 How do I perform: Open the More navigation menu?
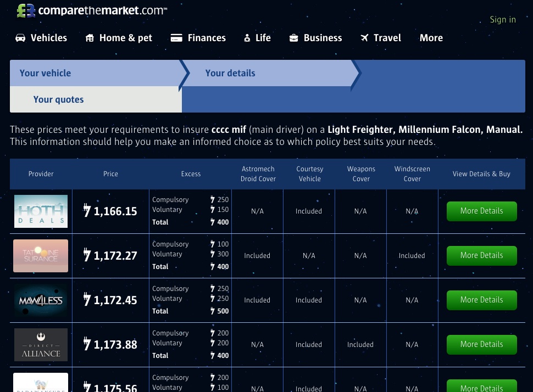431,38
